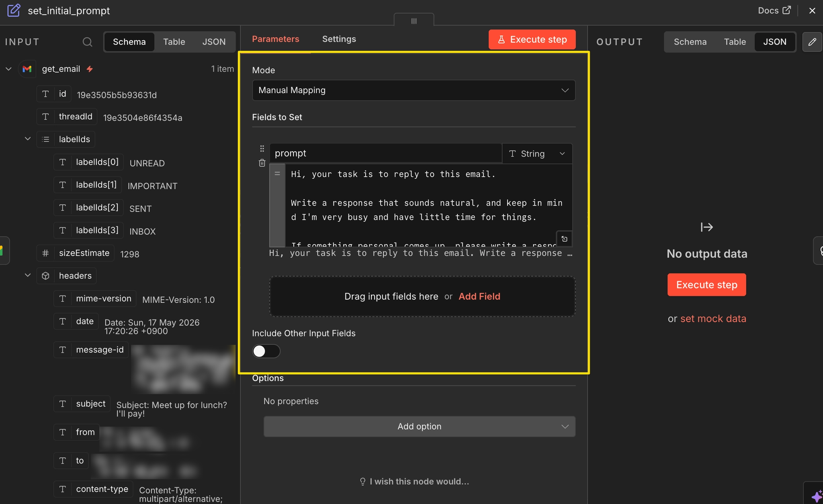The height and width of the screenshot is (504, 823).
Task: Expand the prompt editor to full view
Action: click(564, 239)
